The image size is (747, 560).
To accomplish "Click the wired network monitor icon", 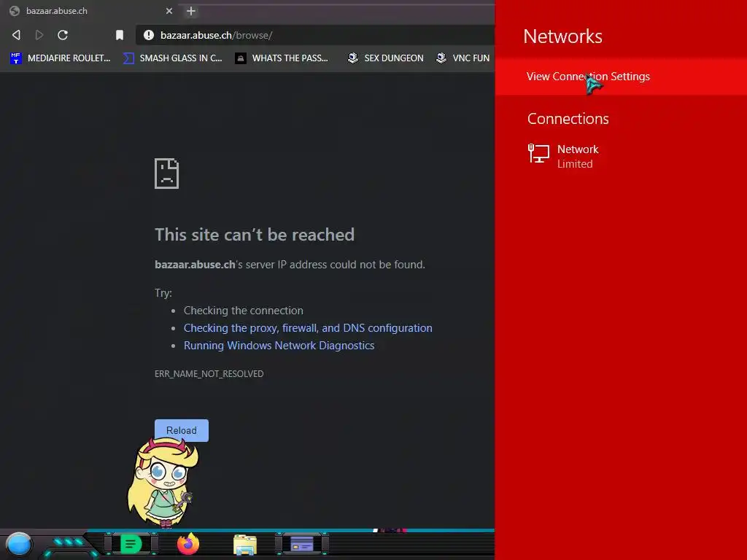I will coord(539,154).
